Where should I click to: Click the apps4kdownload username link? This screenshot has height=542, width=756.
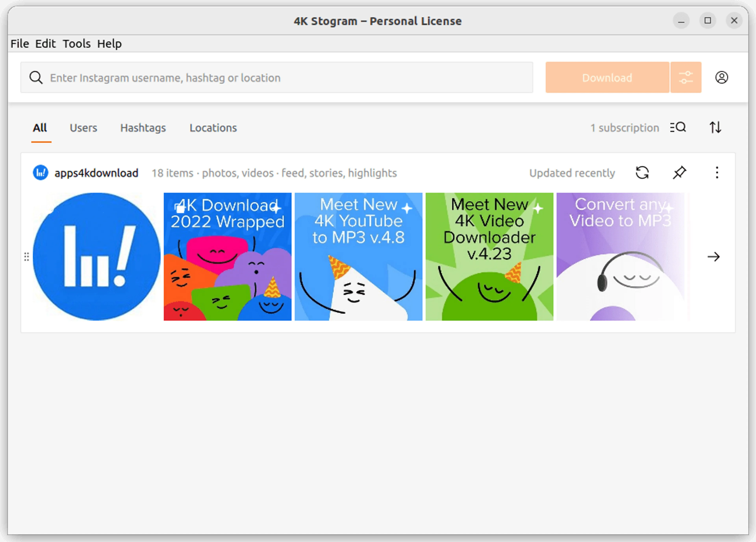coord(96,173)
